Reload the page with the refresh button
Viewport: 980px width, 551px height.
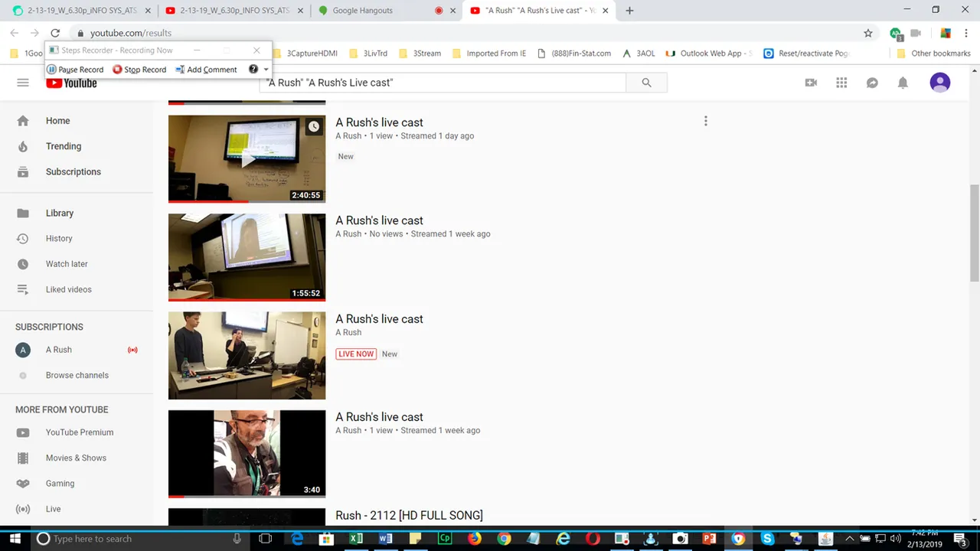pyautogui.click(x=55, y=33)
